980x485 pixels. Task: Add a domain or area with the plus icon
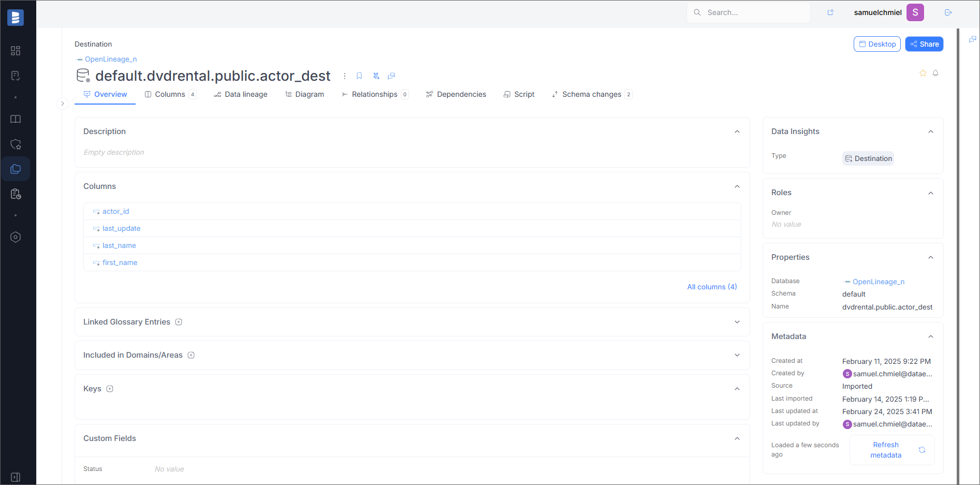[x=191, y=355]
